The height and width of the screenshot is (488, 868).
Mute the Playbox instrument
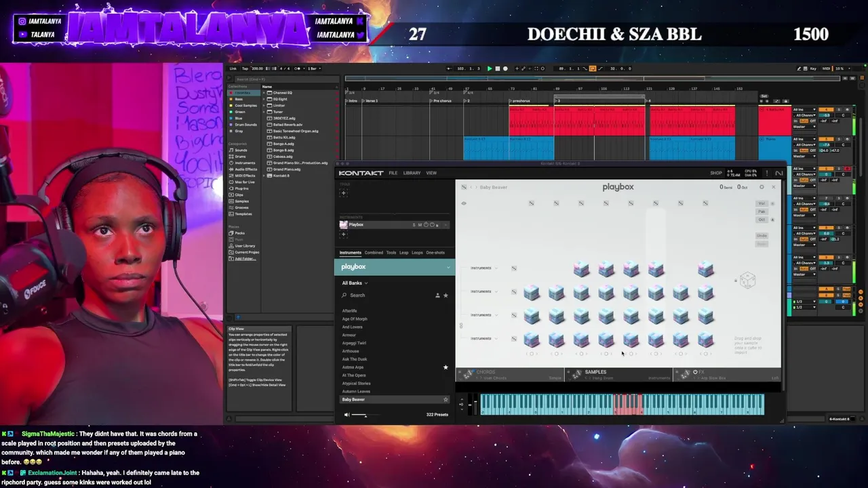(x=420, y=224)
